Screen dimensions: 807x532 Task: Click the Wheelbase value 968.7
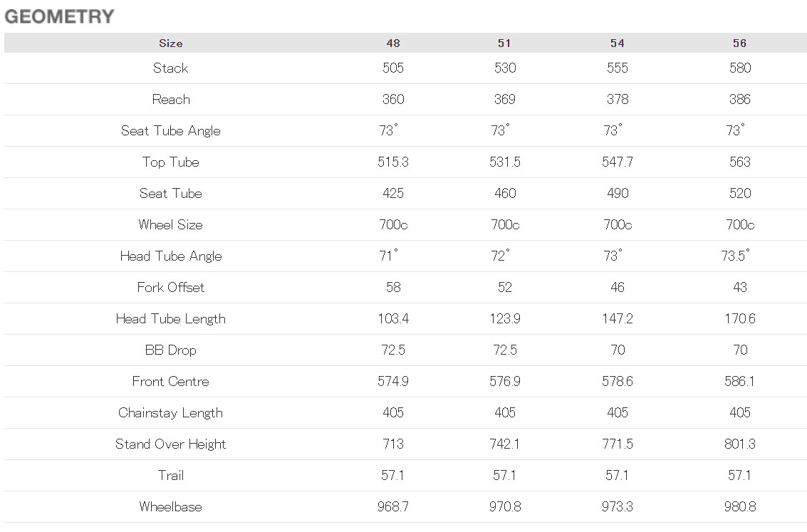tap(393, 507)
